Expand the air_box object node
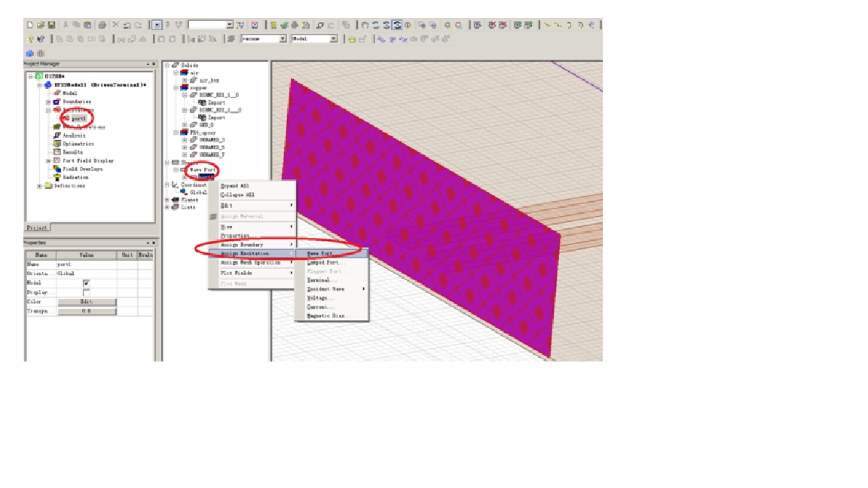 [185, 81]
